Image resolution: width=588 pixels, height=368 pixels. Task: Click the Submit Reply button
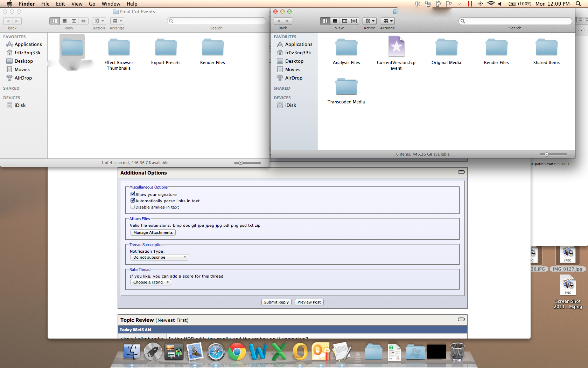(x=276, y=302)
